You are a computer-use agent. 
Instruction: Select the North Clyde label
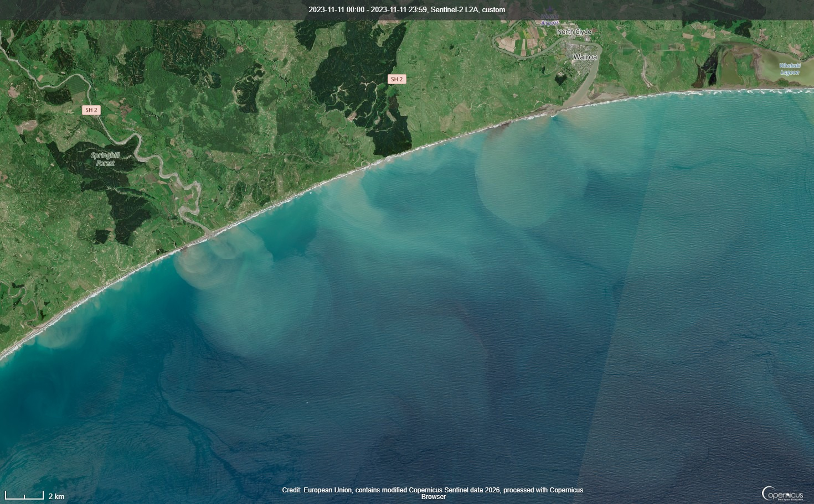click(x=574, y=32)
